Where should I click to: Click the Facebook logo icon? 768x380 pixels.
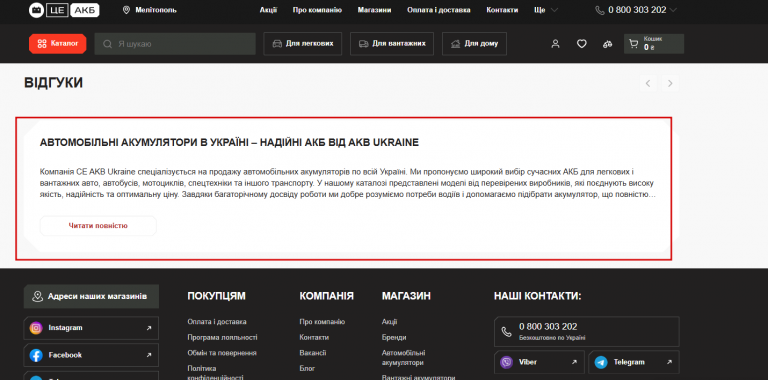(x=36, y=355)
